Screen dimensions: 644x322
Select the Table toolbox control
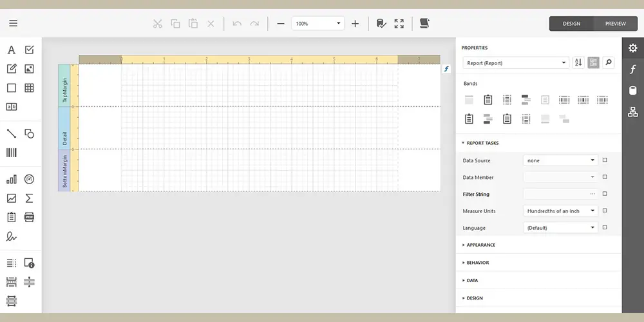coord(29,88)
